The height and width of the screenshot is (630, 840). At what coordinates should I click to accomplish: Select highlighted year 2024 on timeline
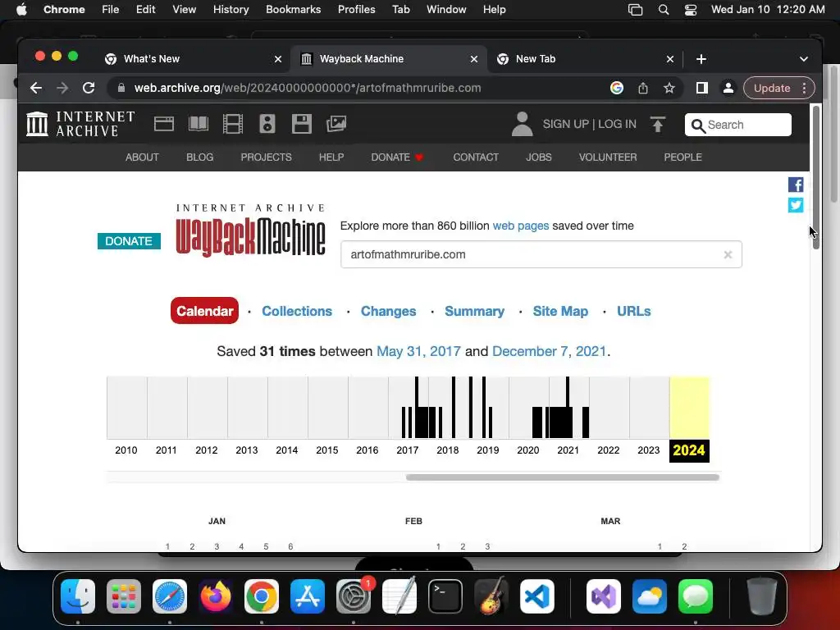tap(689, 450)
